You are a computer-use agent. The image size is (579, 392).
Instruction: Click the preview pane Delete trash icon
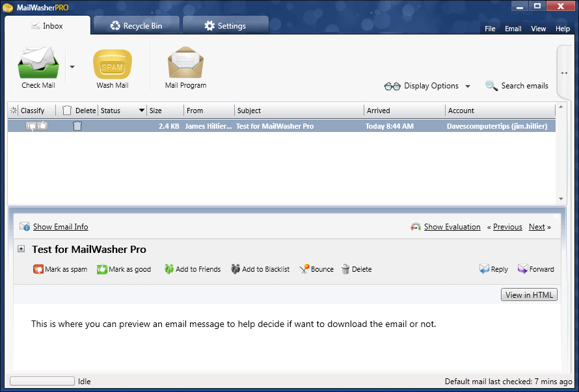pyautogui.click(x=345, y=269)
